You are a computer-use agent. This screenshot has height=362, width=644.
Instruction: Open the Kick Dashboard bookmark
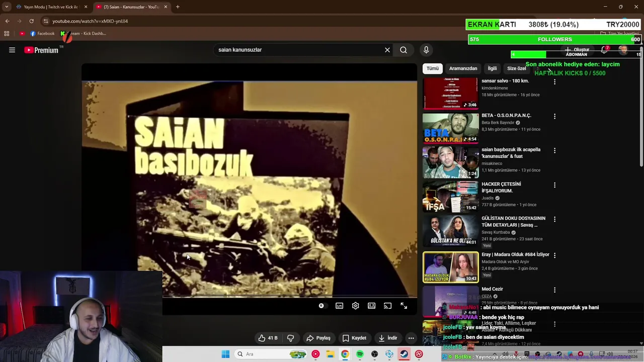pyautogui.click(x=83, y=34)
